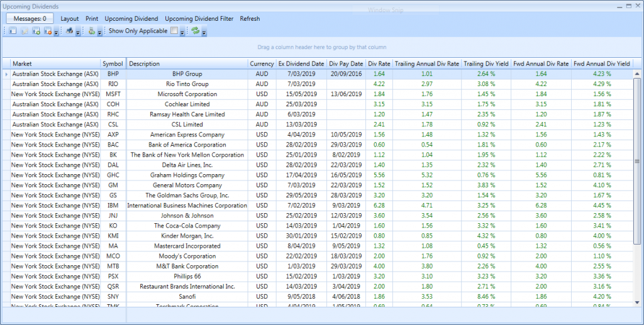Select the M&T Bank Corporation cell
Screen dimensions: 644x325
(x=187, y=267)
